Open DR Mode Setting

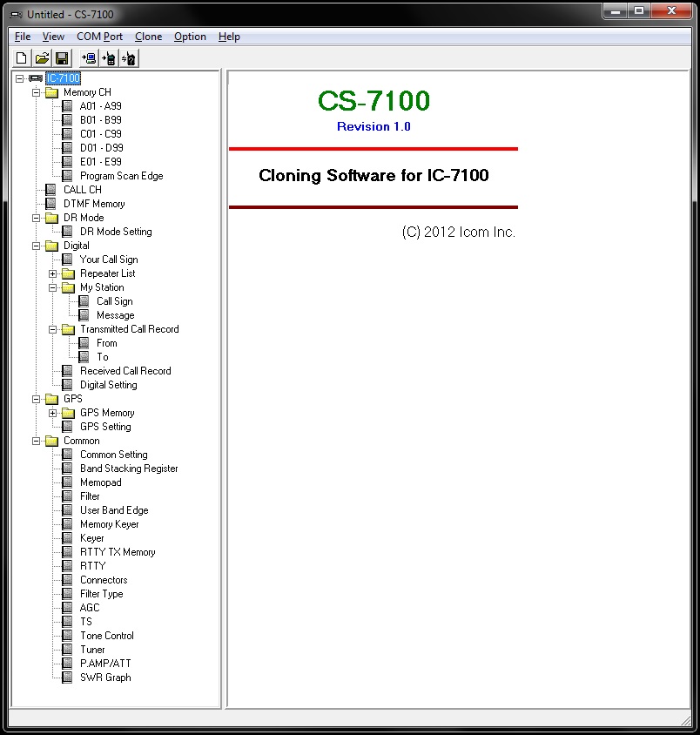tap(116, 232)
